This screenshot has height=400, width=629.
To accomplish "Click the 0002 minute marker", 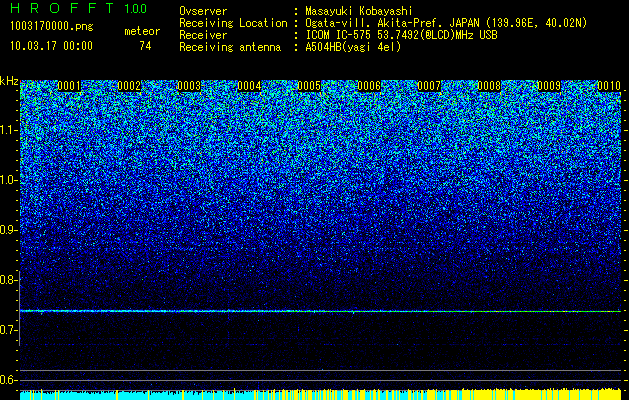I will point(129,86).
